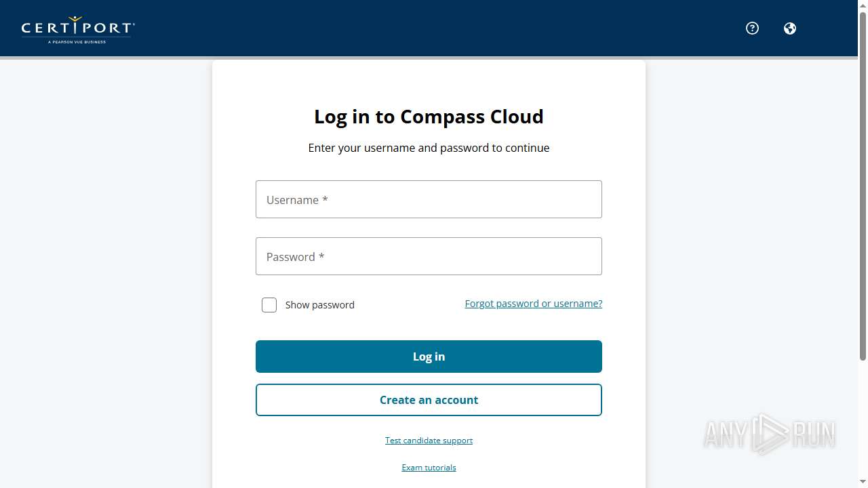Click the "A Pearson VUE Business" tagline
The height and width of the screenshot is (488, 868).
[x=77, y=42]
